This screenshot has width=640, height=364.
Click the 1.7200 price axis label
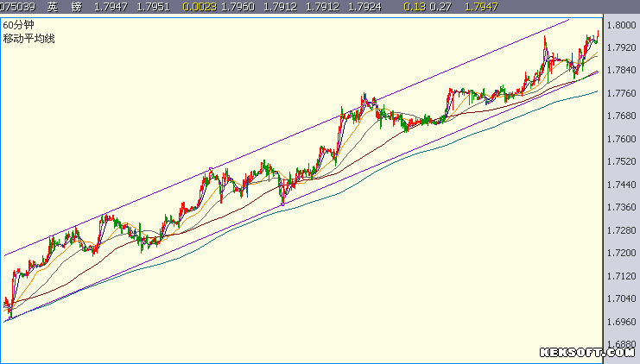pyautogui.click(x=621, y=253)
